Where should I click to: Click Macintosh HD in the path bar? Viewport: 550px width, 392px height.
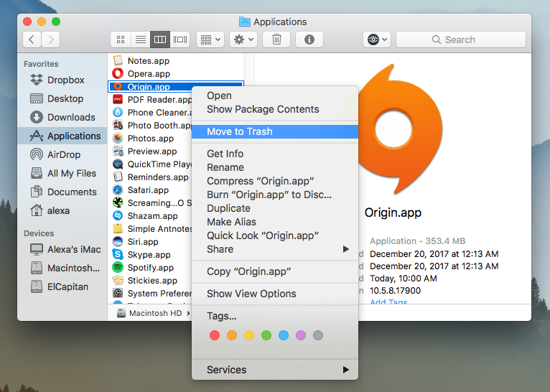150,313
